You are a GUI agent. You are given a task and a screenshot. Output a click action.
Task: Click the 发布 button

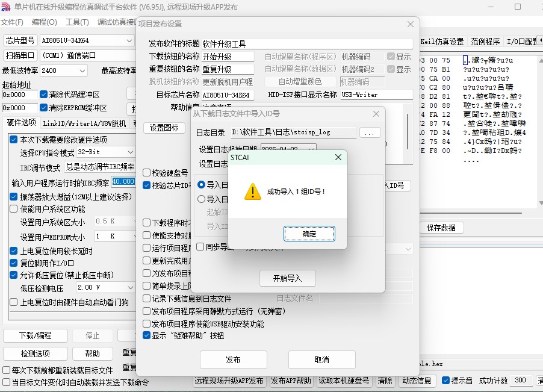pyautogui.click(x=233, y=359)
